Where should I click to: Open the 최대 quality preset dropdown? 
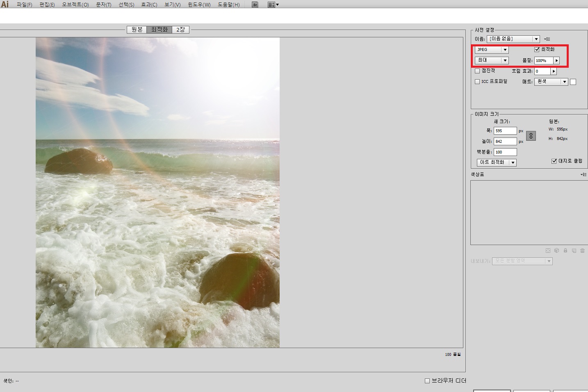pyautogui.click(x=492, y=60)
